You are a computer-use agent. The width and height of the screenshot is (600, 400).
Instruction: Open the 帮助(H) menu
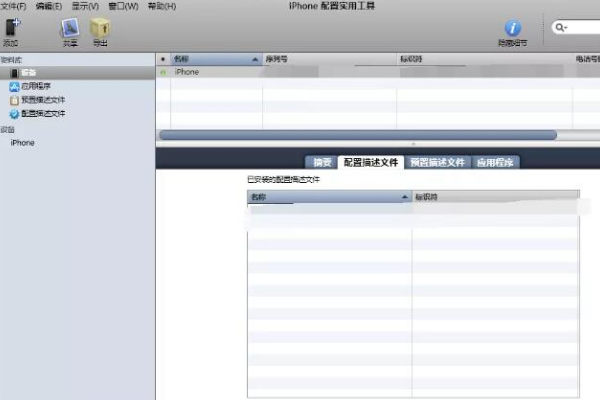click(x=161, y=6)
